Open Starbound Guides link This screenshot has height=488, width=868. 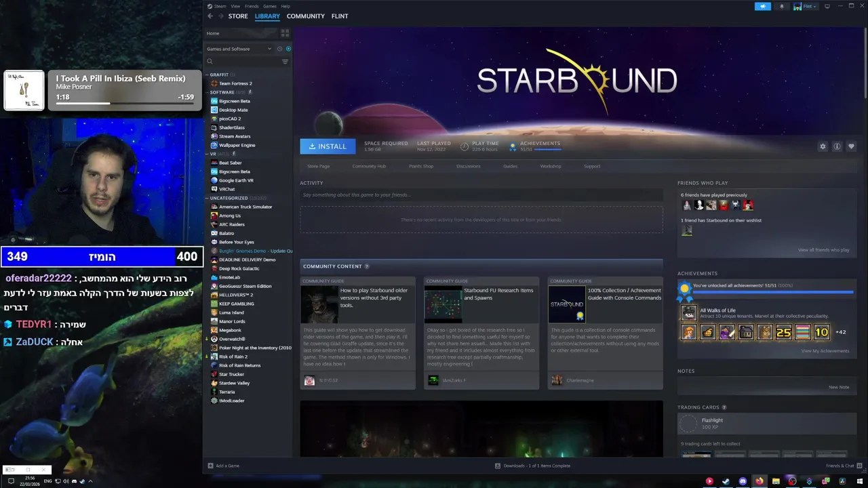tap(510, 166)
